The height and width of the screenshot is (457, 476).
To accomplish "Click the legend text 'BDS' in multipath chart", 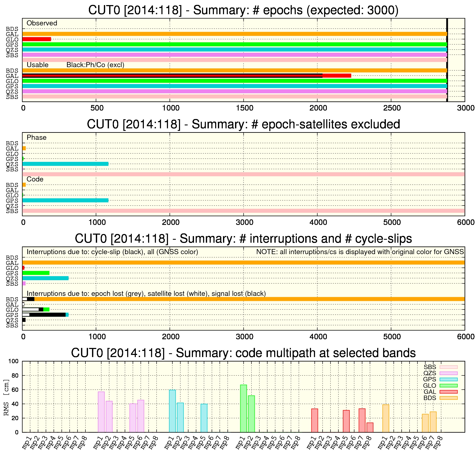I will [x=430, y=398].
